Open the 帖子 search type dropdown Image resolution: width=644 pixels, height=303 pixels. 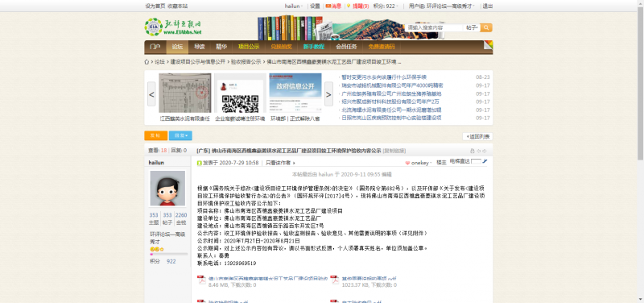click(x=472, y=27)
